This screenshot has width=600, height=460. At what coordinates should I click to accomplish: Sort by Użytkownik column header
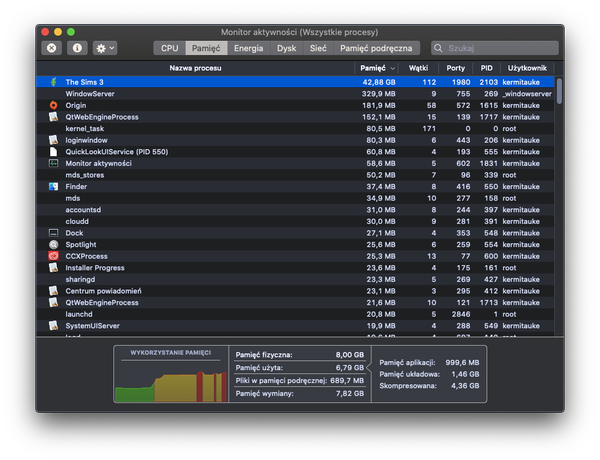(527, 68)
